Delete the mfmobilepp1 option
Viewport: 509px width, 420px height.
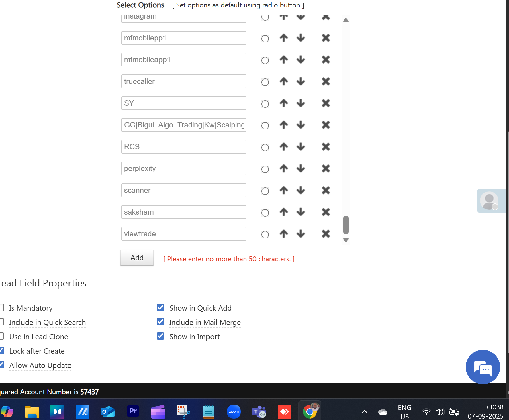[326, 38]
